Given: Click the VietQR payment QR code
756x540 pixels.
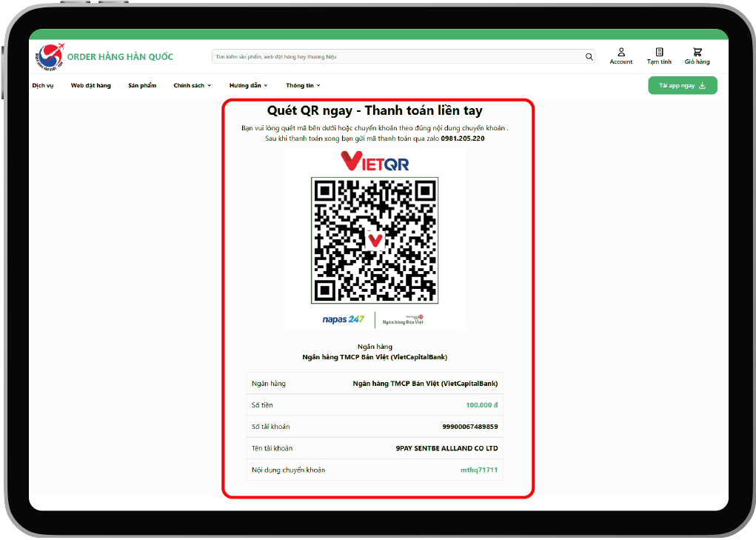Looking at the screenshot, I should (375, 241).
